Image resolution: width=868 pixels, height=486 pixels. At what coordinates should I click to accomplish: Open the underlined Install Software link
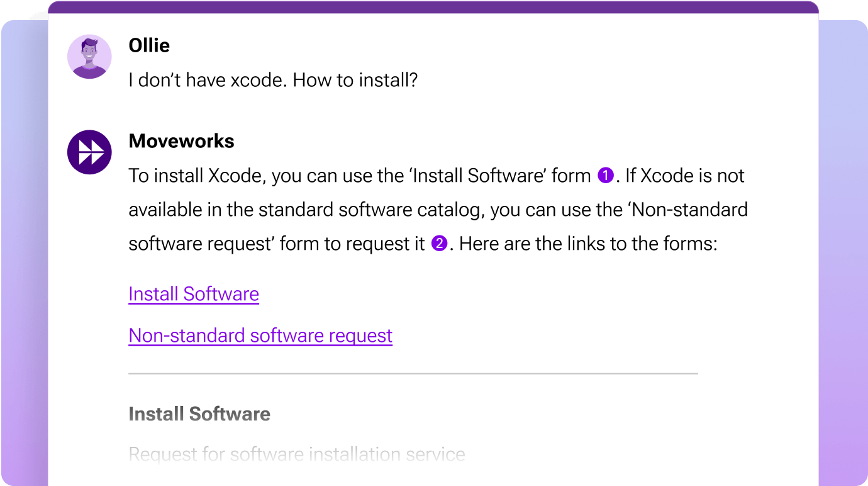[x=194, y=294]
